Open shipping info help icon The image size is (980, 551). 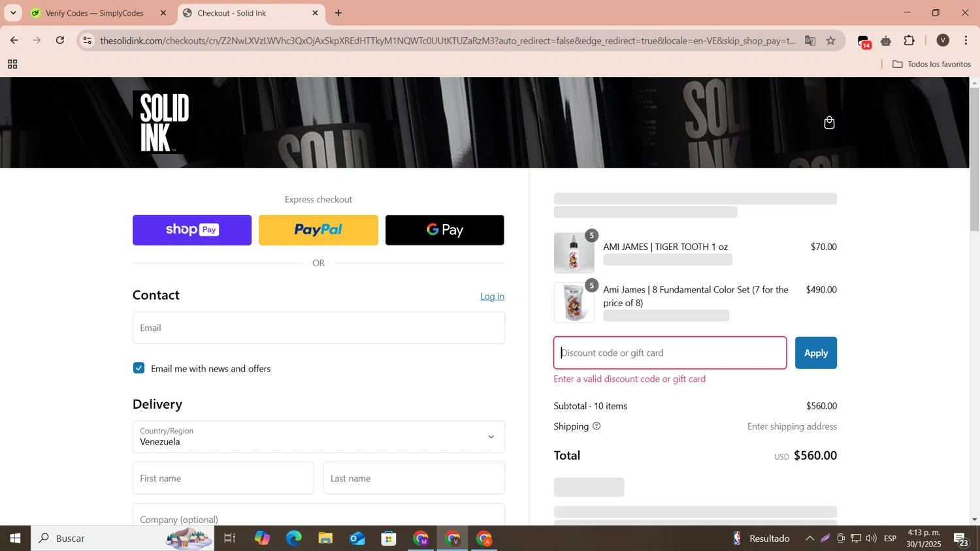click(x=596, y=426)
